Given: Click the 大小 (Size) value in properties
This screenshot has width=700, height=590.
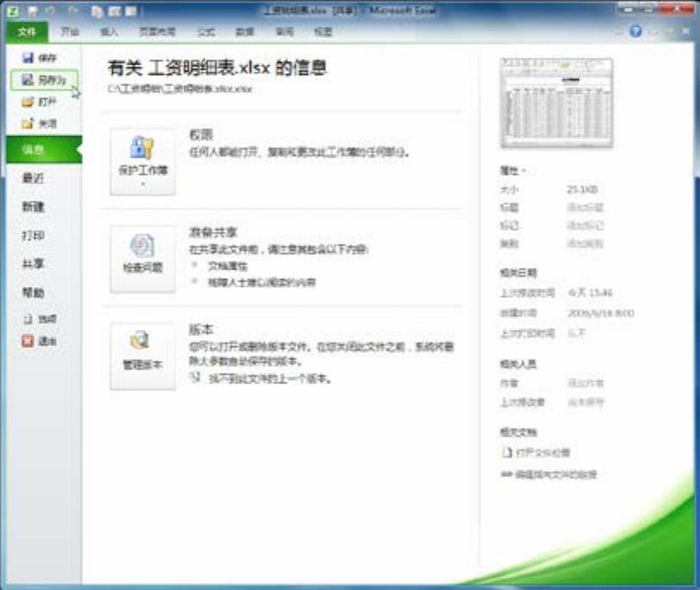Looking at the screenshot, I should (x=582, y=189).
